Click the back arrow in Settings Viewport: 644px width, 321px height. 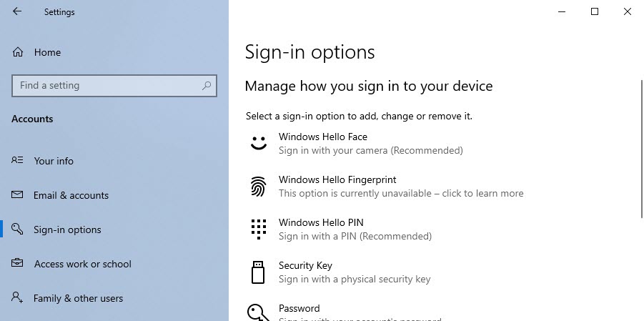click(x=17, y=11)
